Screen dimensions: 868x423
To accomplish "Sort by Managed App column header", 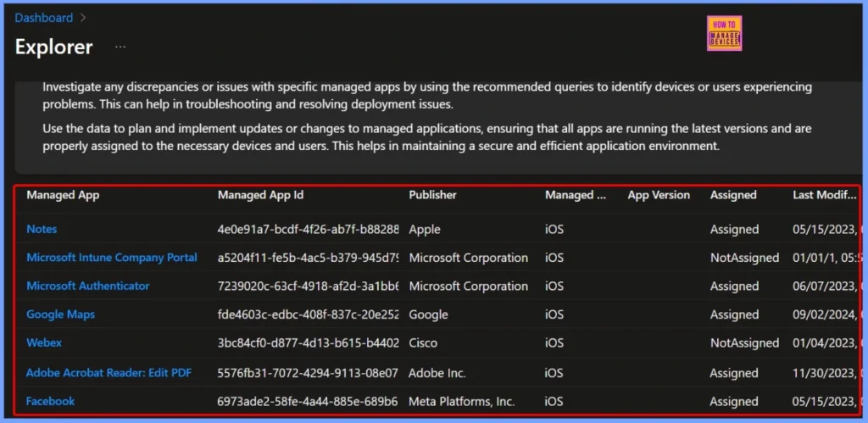I will [x=63, y=195].
